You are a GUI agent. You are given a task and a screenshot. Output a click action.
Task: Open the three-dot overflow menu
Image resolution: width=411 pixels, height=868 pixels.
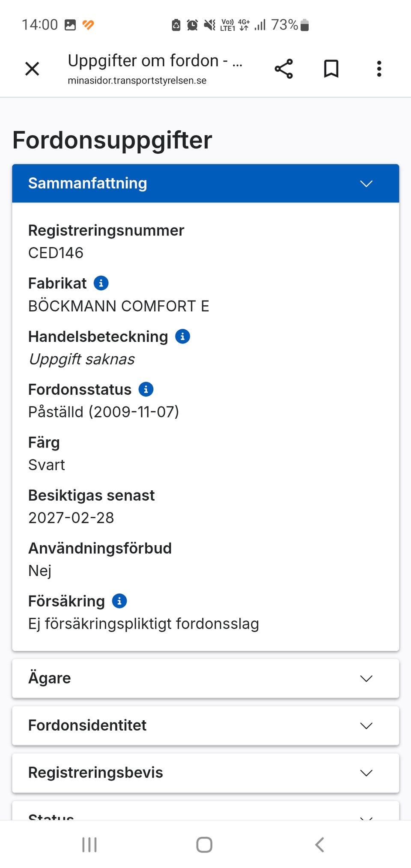pyautogui.click(x=379, y=69)
